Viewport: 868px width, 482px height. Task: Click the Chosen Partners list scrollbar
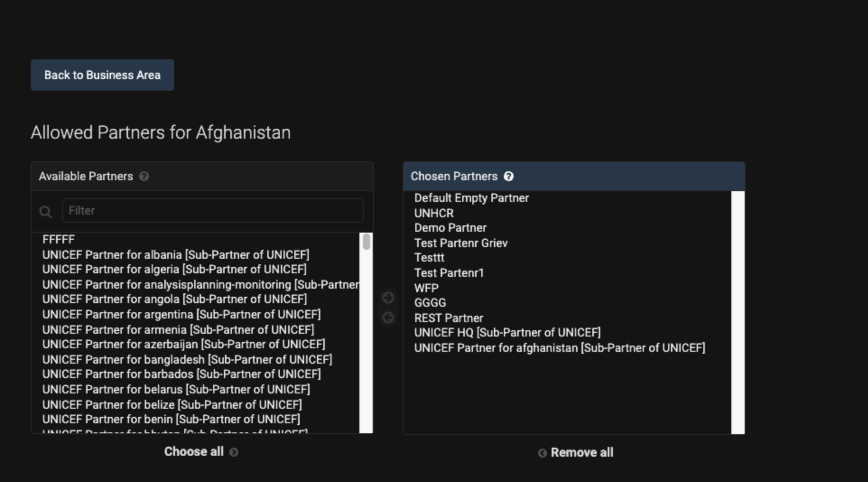738,312
